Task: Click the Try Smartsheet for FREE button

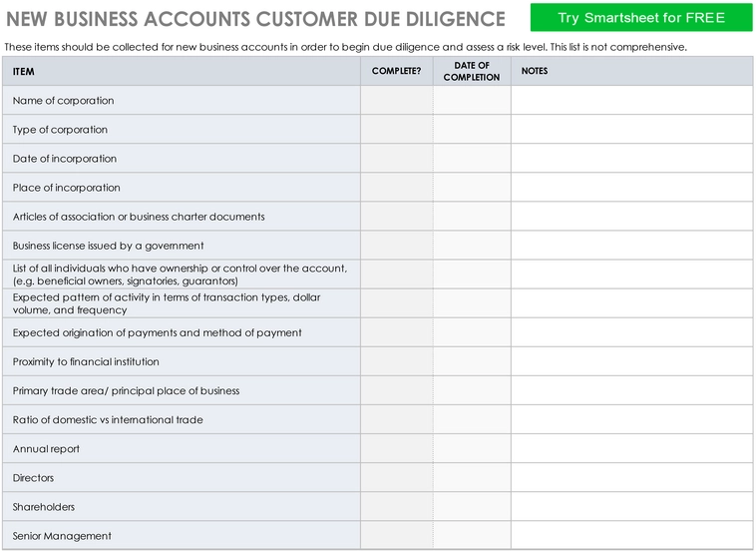Action: [641, 18]
